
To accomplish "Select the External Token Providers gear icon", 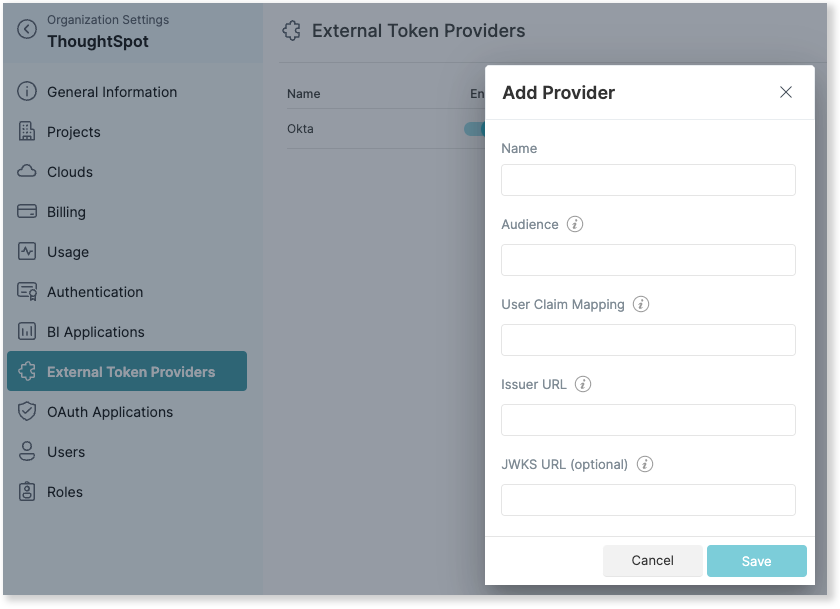I will 27,371.
